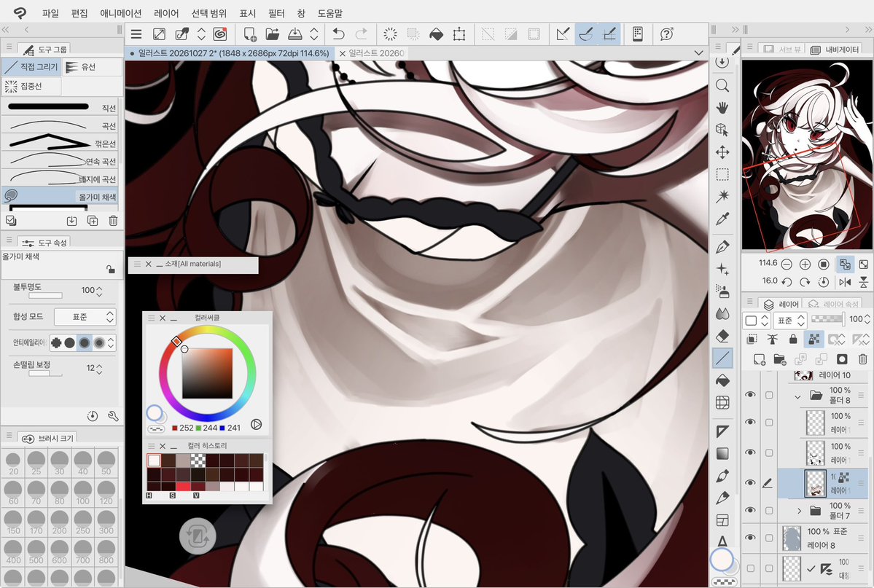Select the rectangular selection marquee tool
The image size is (874, 588).
tap(722, 174)
